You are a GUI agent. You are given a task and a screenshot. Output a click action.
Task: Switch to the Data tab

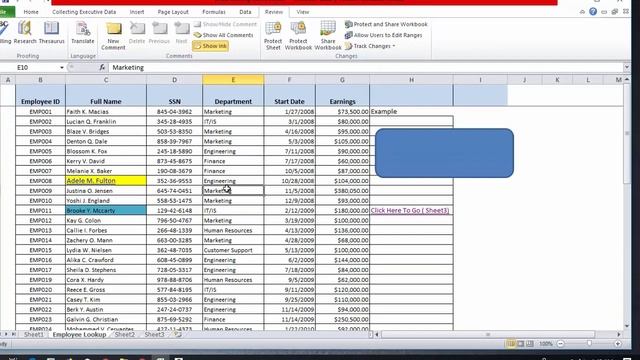[245, 12]
